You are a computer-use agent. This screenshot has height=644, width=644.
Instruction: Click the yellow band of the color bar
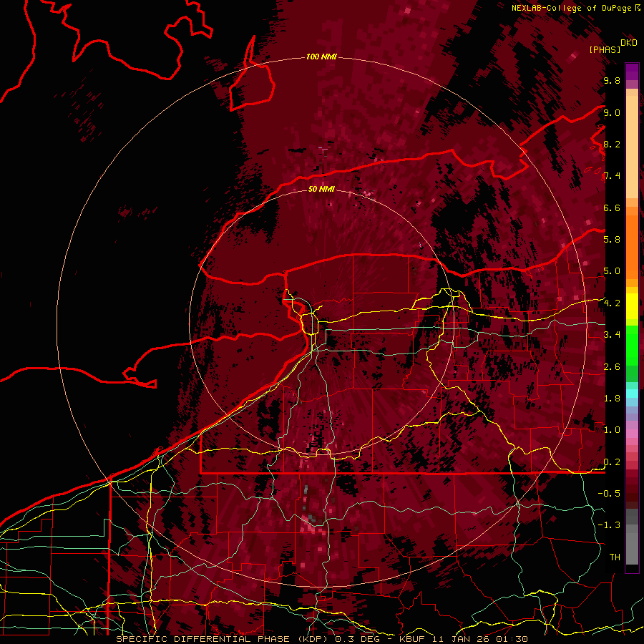632,306
